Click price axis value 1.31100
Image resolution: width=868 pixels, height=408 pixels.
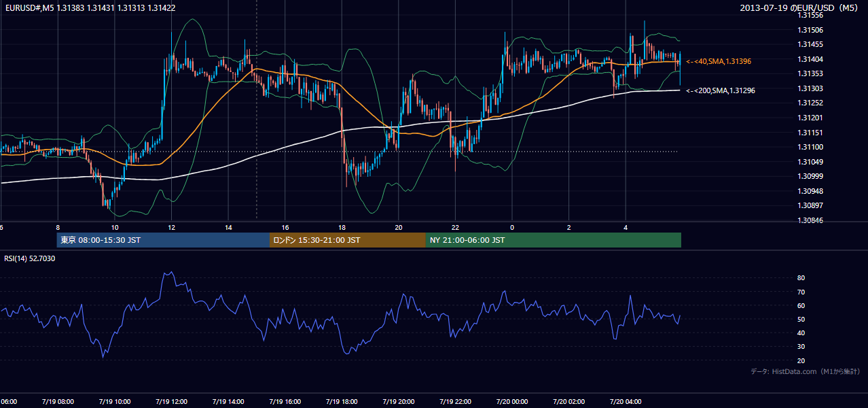click(810, 147)
